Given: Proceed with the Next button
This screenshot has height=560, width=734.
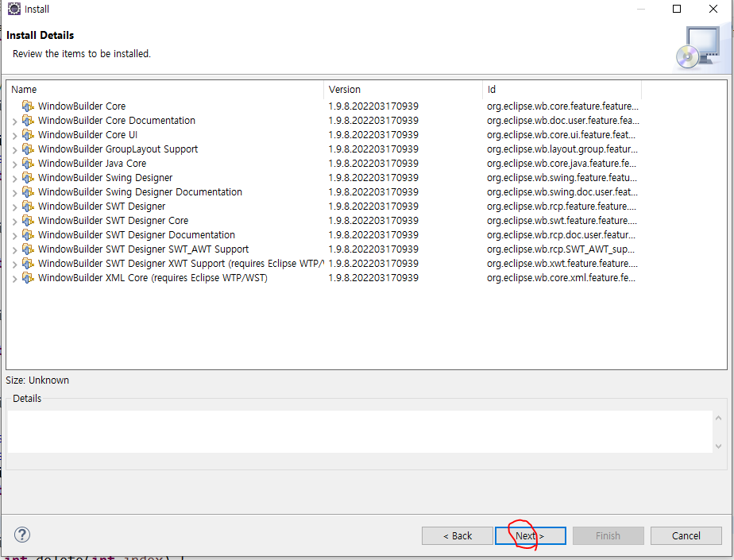Looking at the screenshot, I should [531, 535].
